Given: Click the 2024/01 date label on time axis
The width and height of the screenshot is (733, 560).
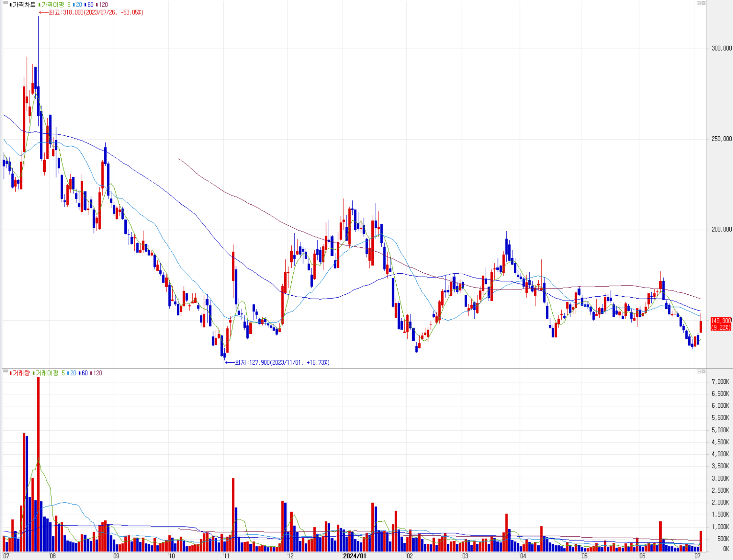Looking at the screenshot, I should coord(355,556).
